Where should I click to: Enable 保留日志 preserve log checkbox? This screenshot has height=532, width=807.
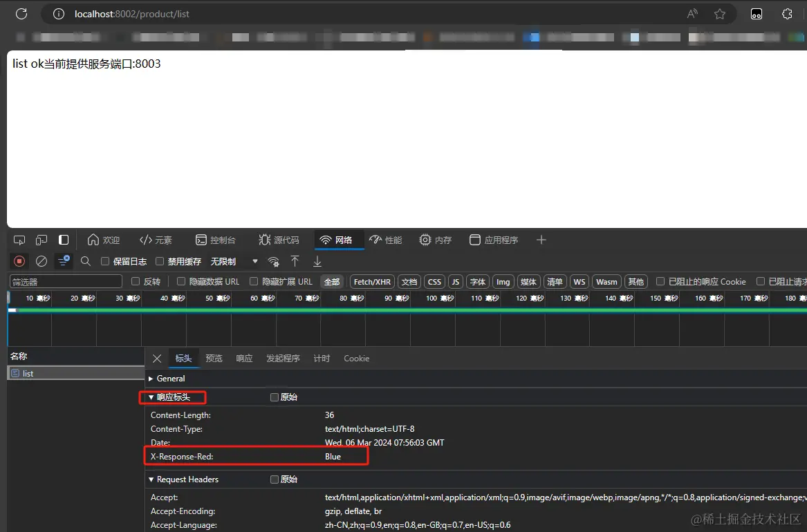pyautogui.click(x=105, y=261)
